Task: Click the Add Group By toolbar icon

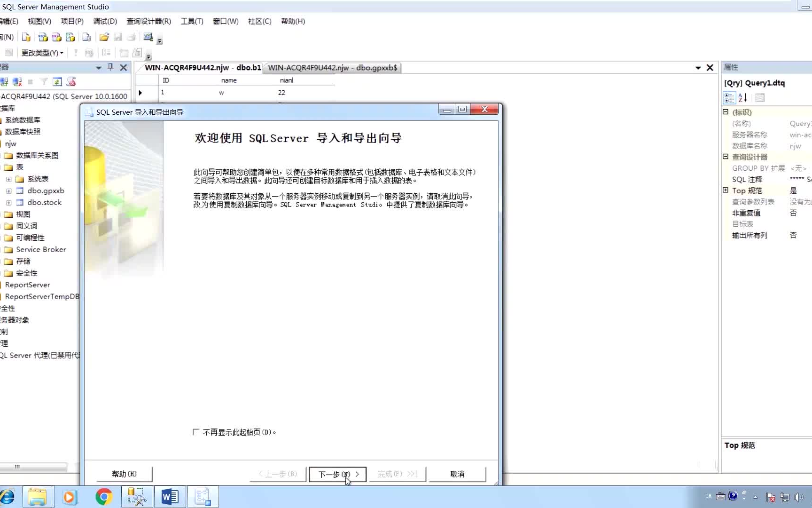Action: [x=106, y=53]
